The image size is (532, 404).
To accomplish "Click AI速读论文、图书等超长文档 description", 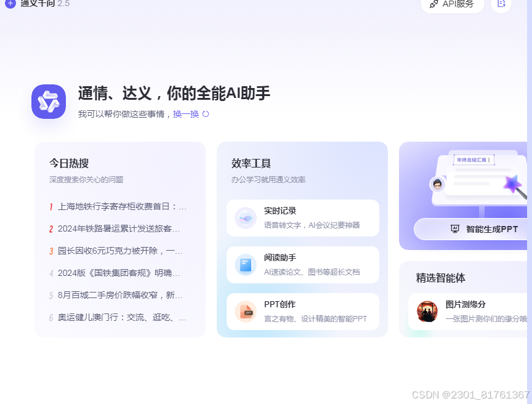I will 312,272.
